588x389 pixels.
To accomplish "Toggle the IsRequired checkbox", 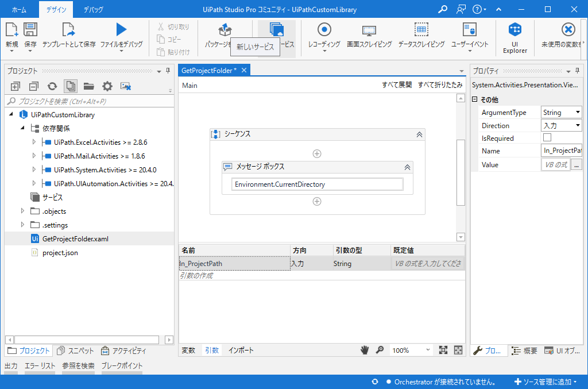I will click(547, 137).
